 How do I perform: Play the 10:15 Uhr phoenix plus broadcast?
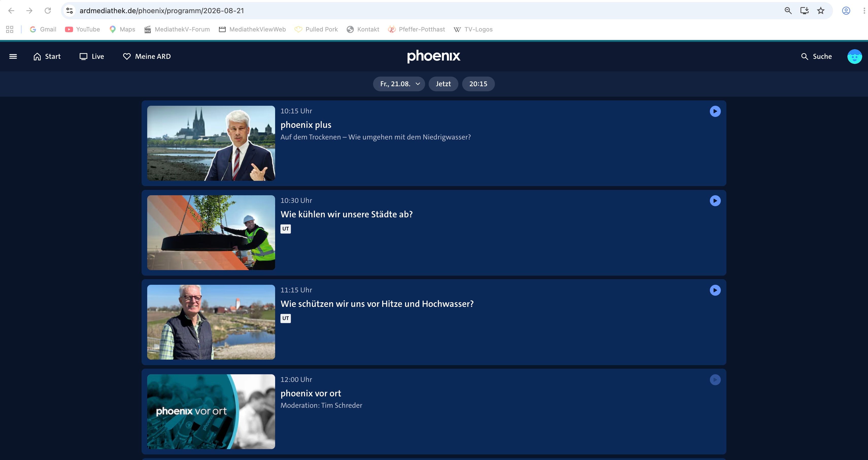(715, 112)
